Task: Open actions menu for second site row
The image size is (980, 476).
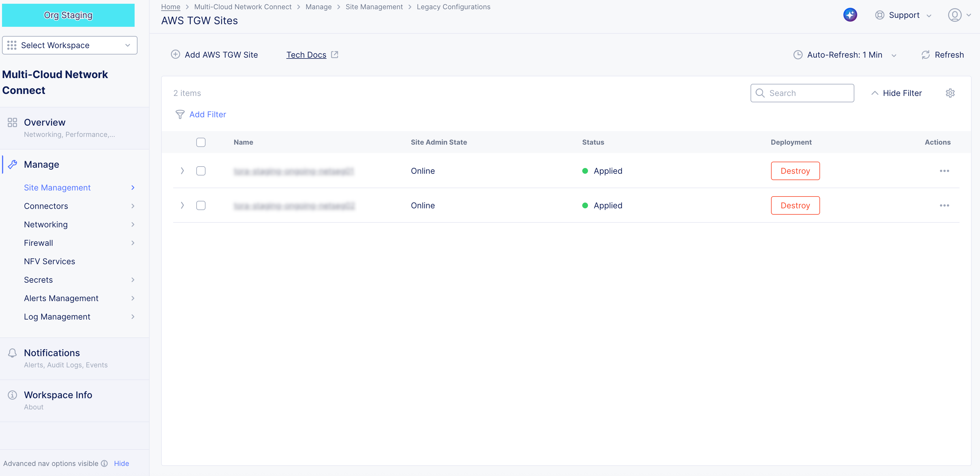Action: (944, 206)
